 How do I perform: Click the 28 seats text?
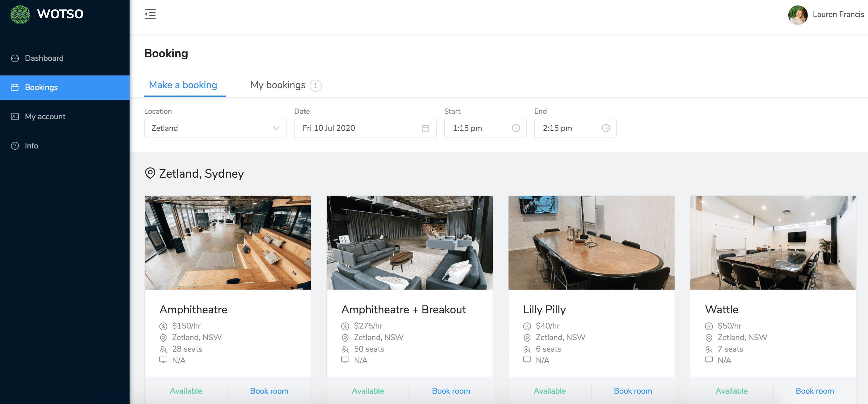click(187, 349)
